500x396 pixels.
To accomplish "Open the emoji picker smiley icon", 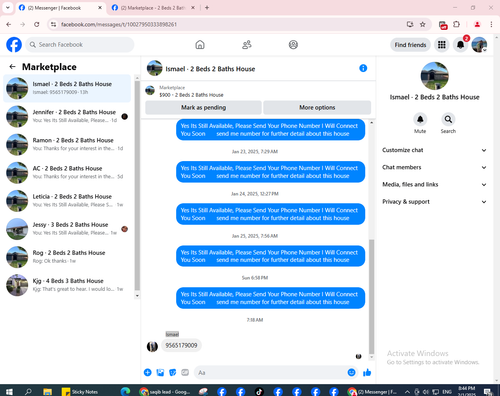I will pyautogui.click(x=351, y=372).
